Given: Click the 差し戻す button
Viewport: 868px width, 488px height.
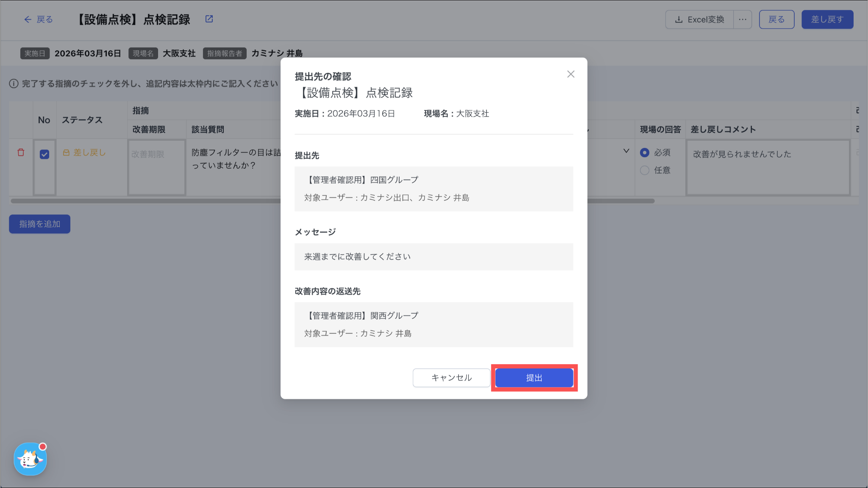Looking at the screenshot, I should (827, 20).
